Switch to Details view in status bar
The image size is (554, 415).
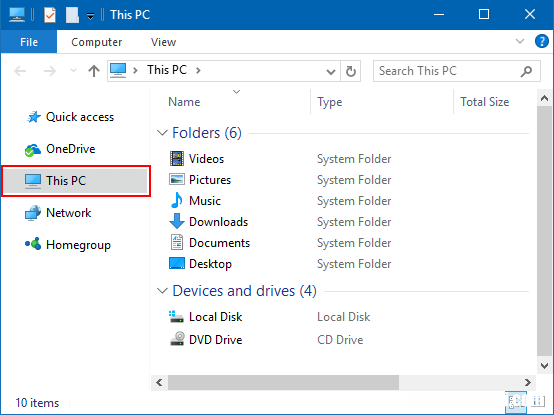click(x=515, y=401)
